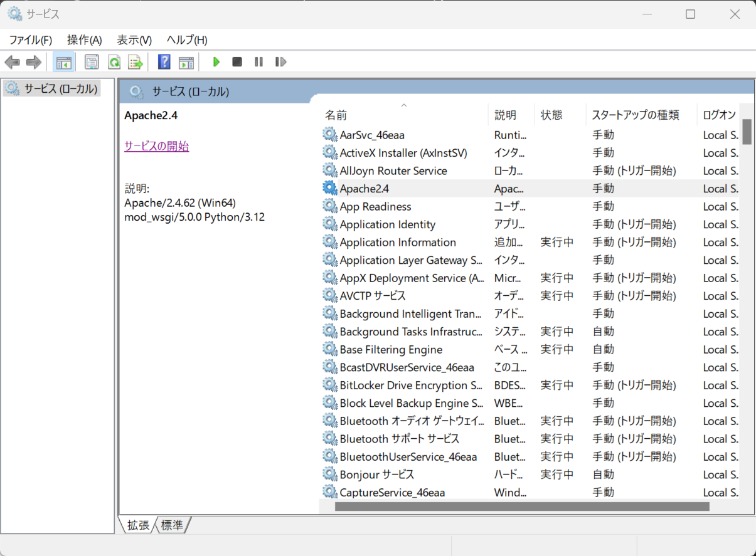This screenshot has height=556, width=756.
Task: Click 実行中 status in the Application Information row
Action: (557, 242)
